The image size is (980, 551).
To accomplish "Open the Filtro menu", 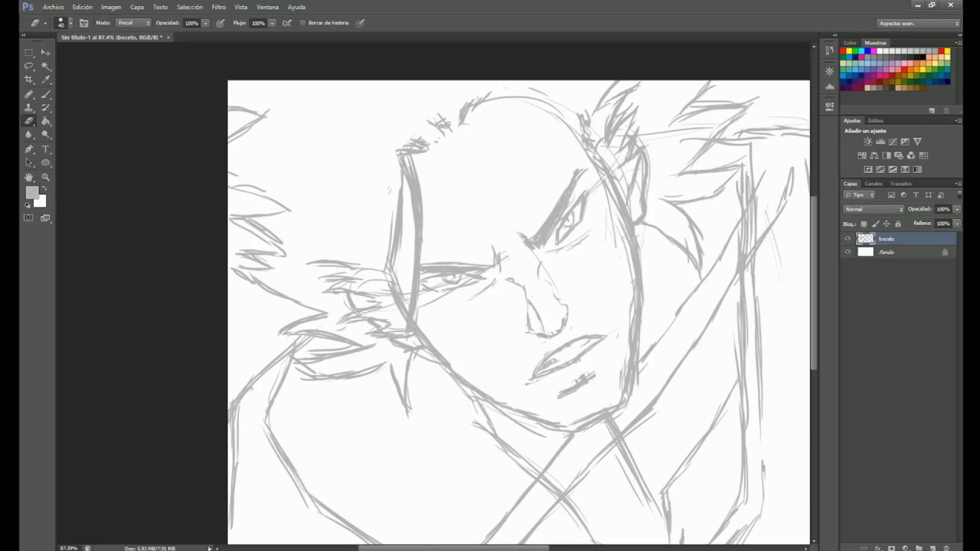I will (219, 7).
